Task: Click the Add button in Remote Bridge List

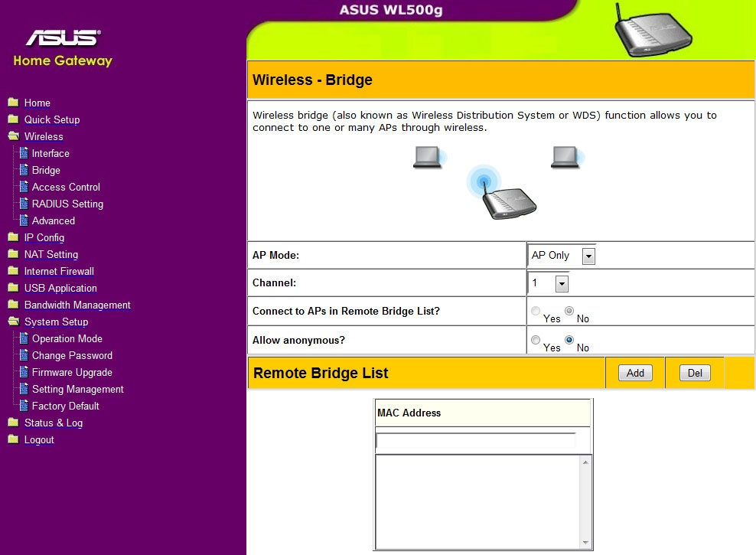Action: tap(635, 373)
